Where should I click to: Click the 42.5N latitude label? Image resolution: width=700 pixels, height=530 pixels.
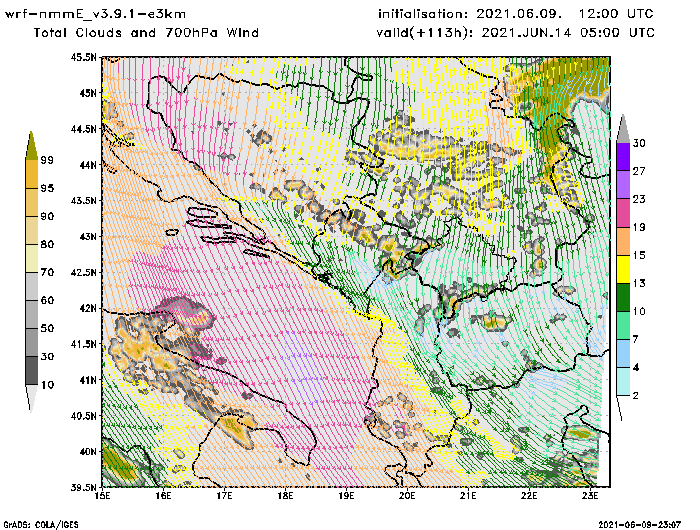tap(83, 272)
